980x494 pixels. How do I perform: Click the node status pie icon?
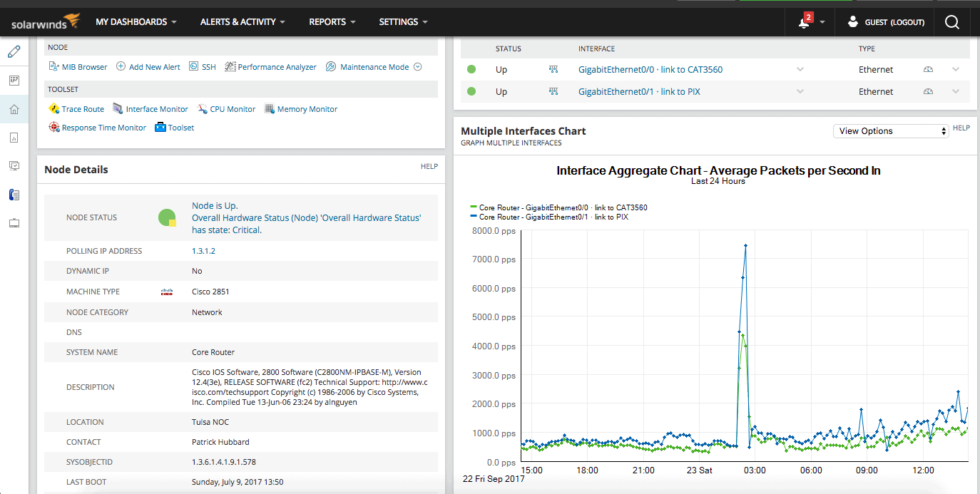coord(167,217)
